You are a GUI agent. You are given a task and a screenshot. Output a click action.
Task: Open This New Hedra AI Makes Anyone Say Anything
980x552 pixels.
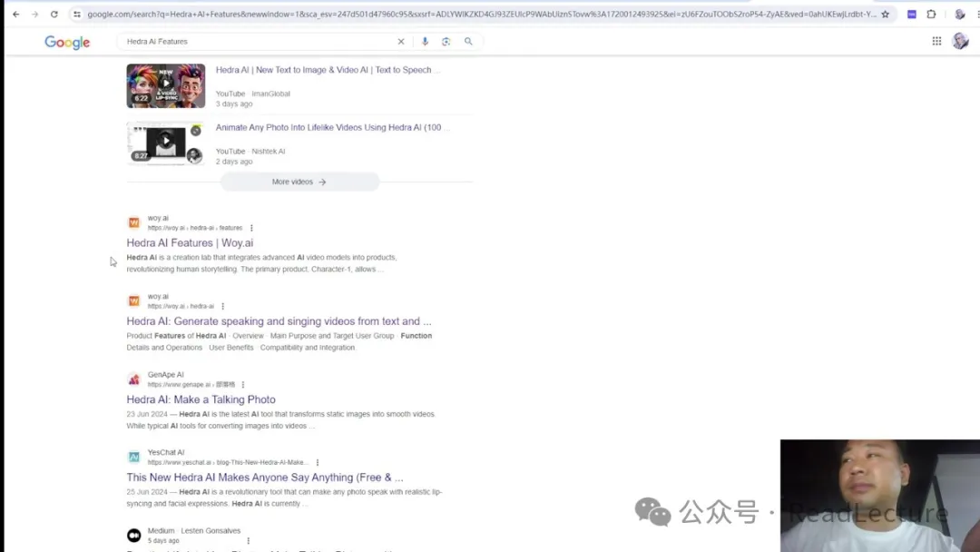264,478
